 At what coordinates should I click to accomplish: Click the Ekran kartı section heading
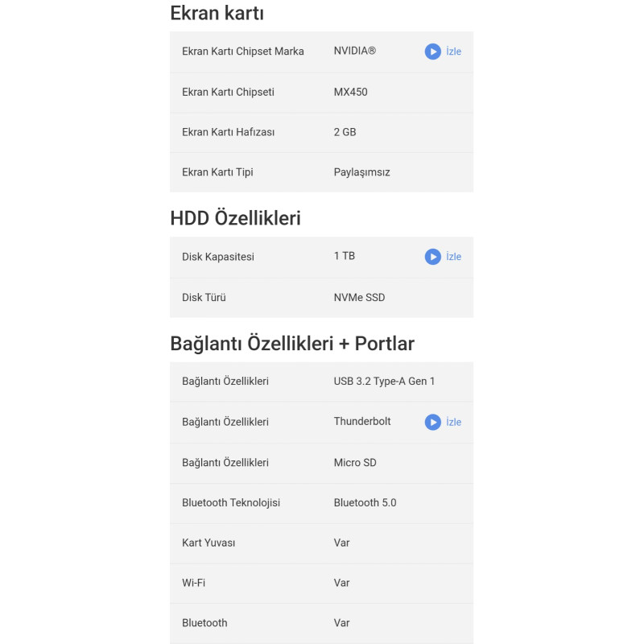pyautogui.click(x=217, y=13)
